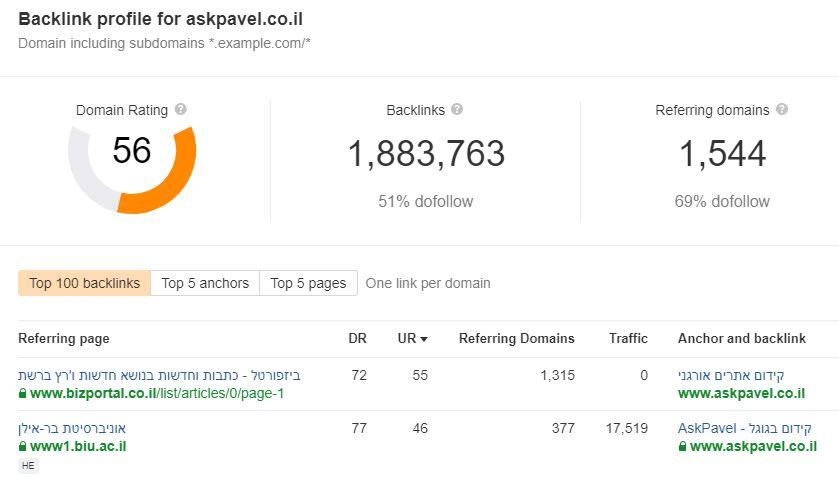The height and width of the screenshot is (478, 839).
Task: Click the Domain Rating 56 donut chart
Action: click(x=132, y=169)
